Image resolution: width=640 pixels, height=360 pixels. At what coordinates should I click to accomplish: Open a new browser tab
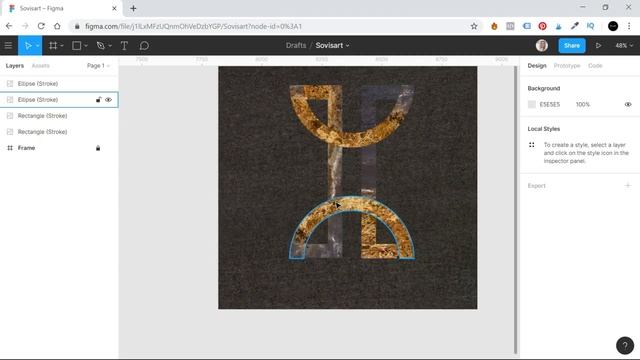[133, 8]
